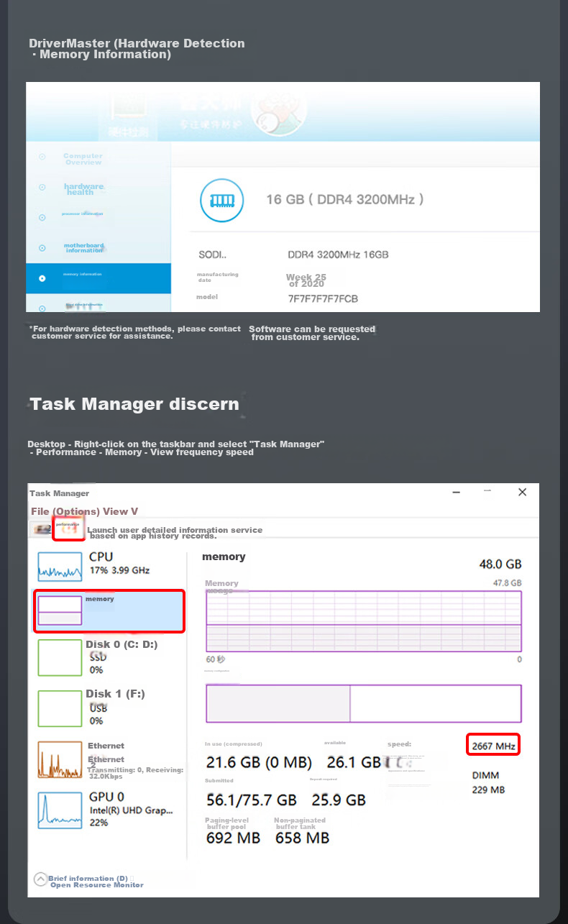This screenshot has height=924, width=568.
Task: Collapse to Brief information (D) view
Action: point(81,878)
